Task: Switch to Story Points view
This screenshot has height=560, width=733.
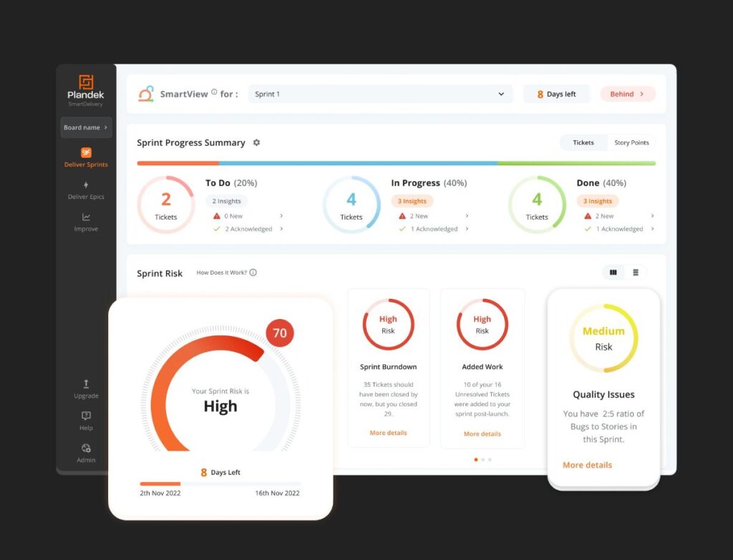Action: click(631, 143)
